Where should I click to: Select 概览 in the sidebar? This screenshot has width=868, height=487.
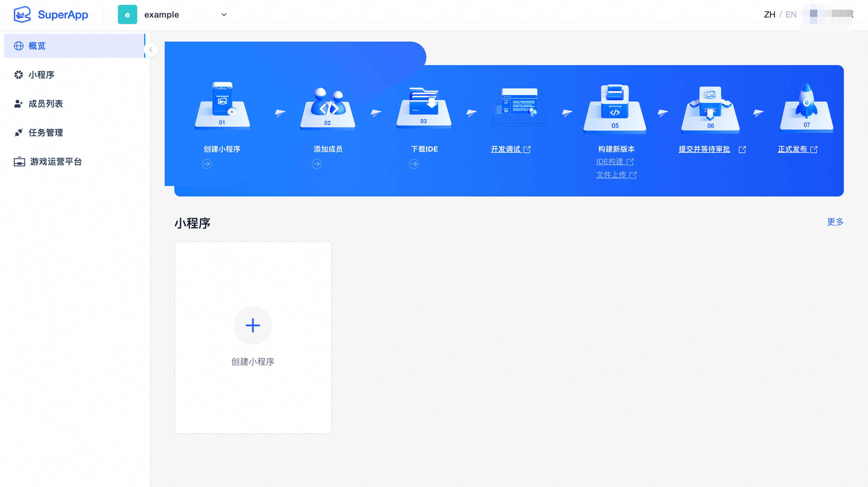(74, 46)
